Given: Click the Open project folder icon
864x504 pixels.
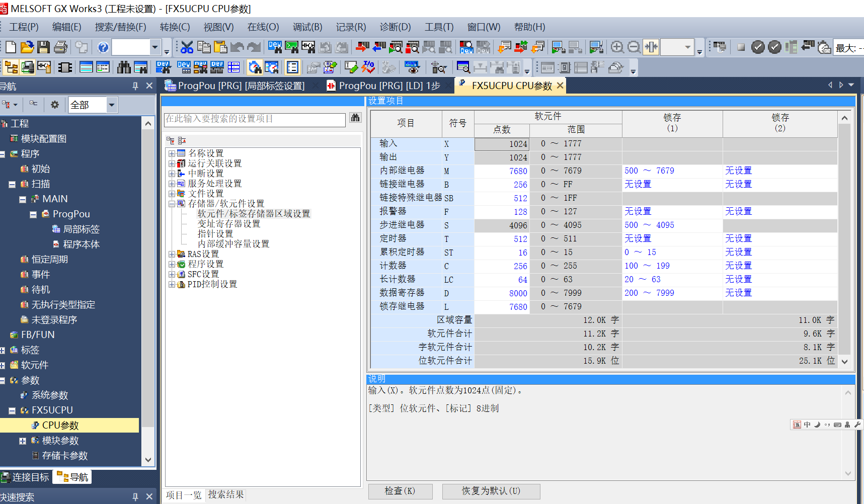Looking at the screenshot, I should click(27, 47).
